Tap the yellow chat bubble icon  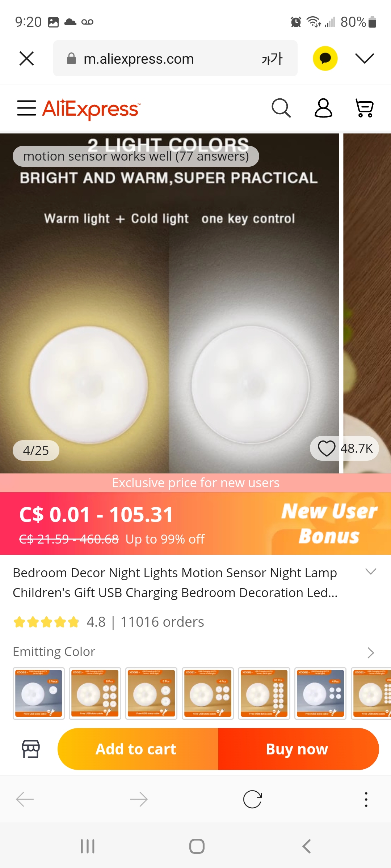[325, 58]
